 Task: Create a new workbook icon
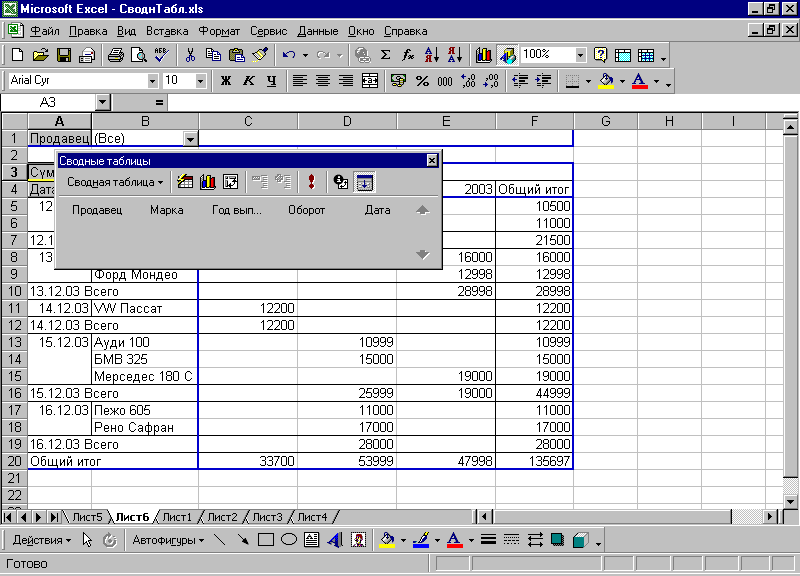[17, 55]
